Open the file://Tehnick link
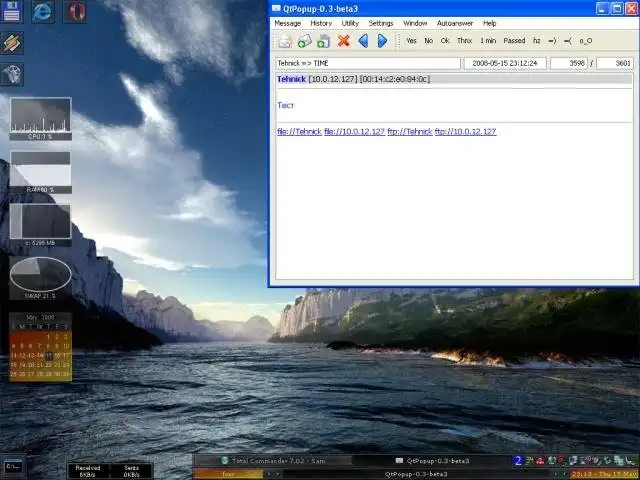Viewport: 640px width, 480px height. pos(299,131)
